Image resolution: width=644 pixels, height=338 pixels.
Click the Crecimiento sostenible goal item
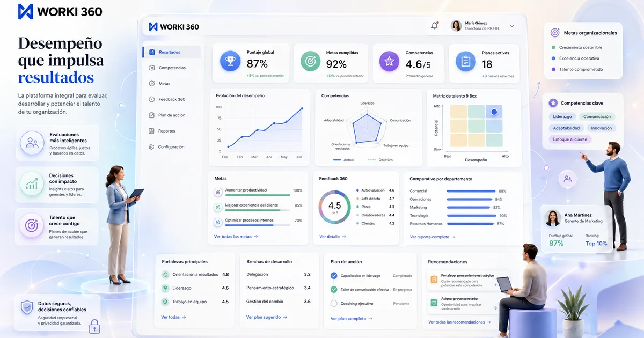(577, 47)
